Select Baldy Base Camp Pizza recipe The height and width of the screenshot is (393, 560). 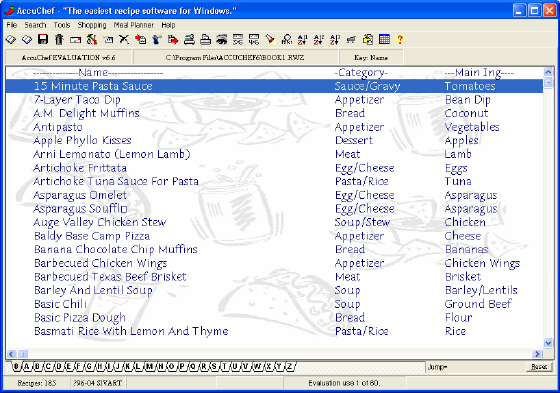pyautogui.click(x=274, y=236)
